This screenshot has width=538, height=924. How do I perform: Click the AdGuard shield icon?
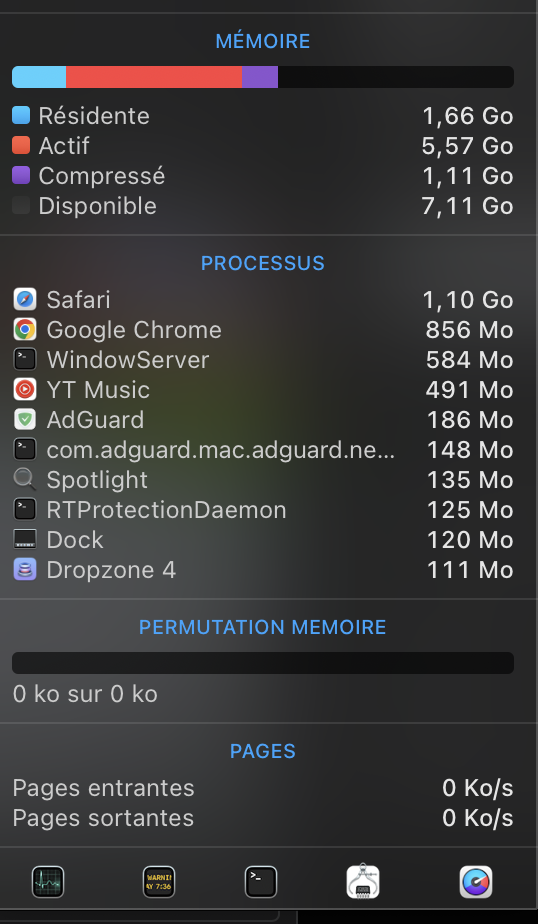point(25,420)
